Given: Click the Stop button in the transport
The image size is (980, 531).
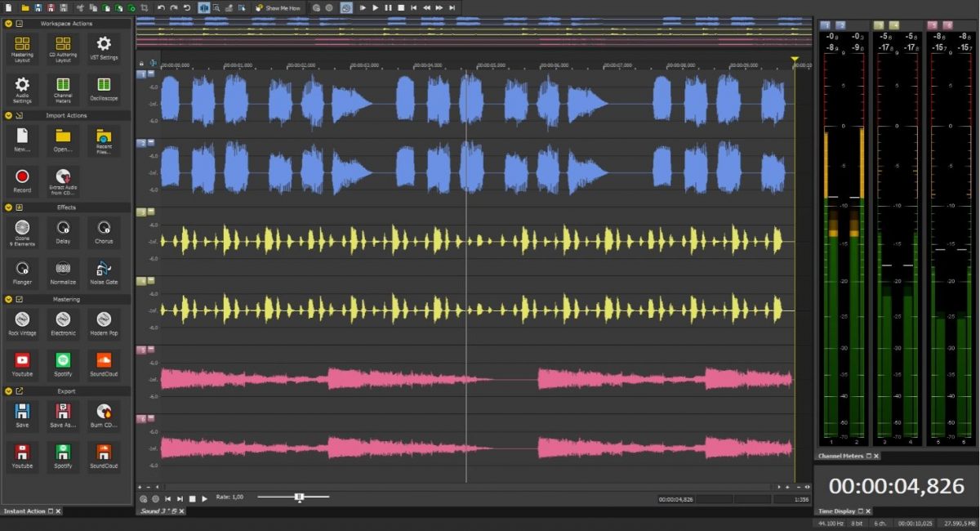Looking at the screenshot, I should pyautogui.click(x=401, y=8).
